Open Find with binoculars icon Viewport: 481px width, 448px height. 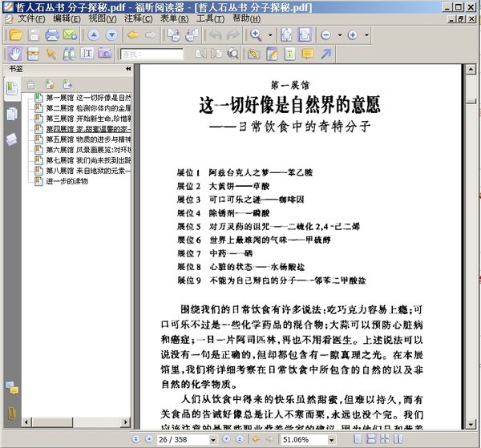(69, 54)
